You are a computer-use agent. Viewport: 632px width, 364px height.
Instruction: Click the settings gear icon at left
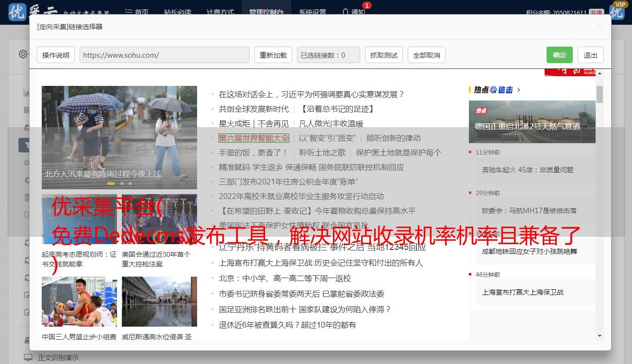point(23,54)
